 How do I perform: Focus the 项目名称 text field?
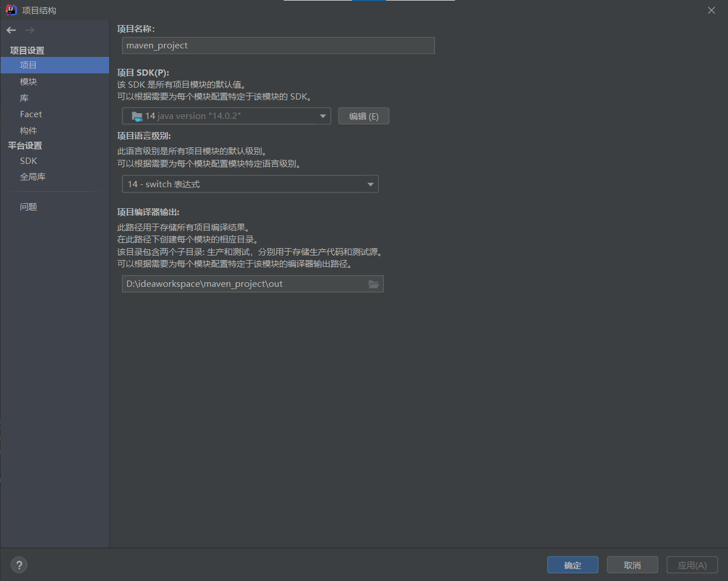pyautogui.click(x=279, y=46)
